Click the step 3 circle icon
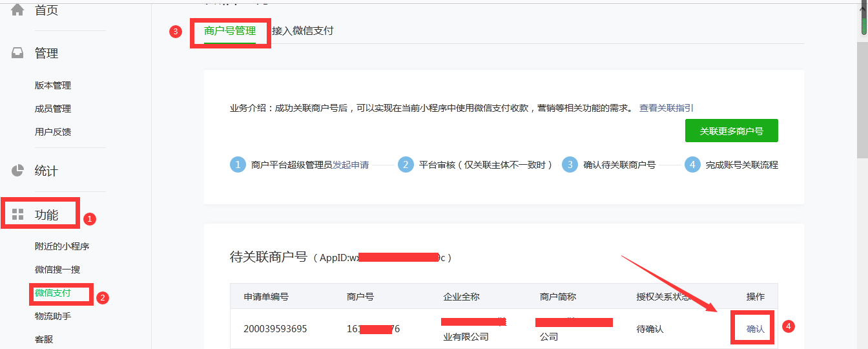The width and height of the screenshot is (868, 349). (x=570, y=165)
